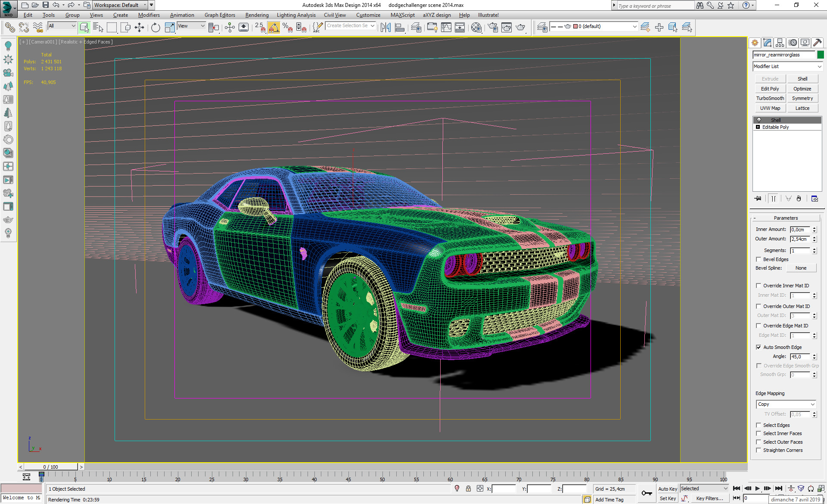The image size is (827, 504).
Task: Toggle the Percent Snap icon
Action: pyautogui.click(x=287, y=28)
